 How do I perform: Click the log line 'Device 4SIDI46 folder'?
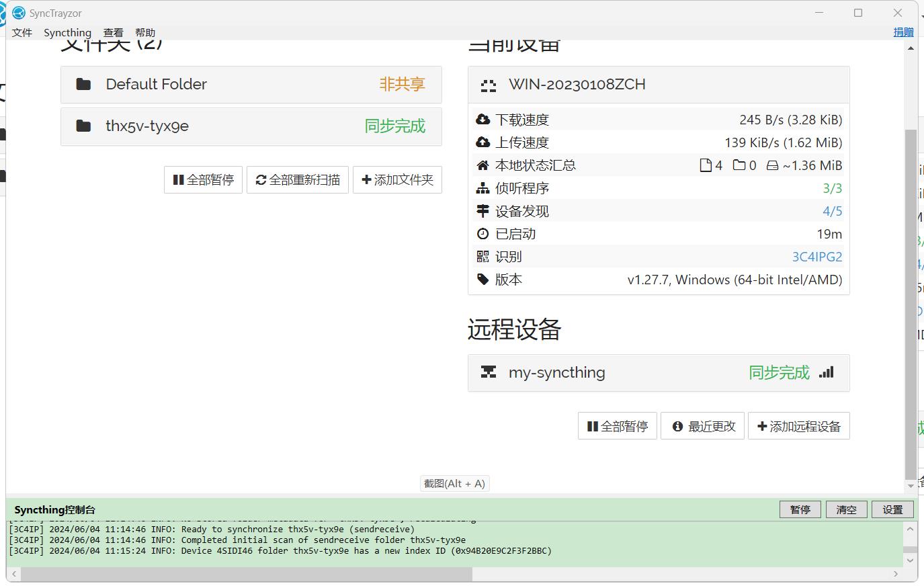280,551
